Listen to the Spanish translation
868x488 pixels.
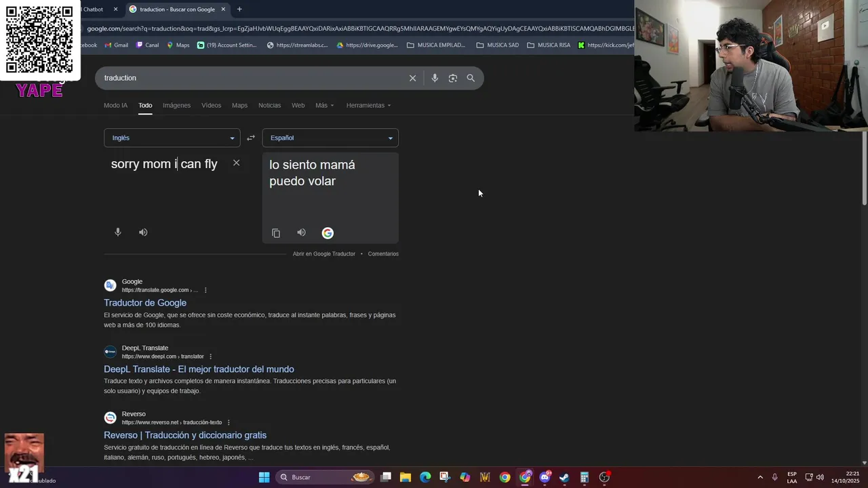pyautogui.click(x=301, y=232)
